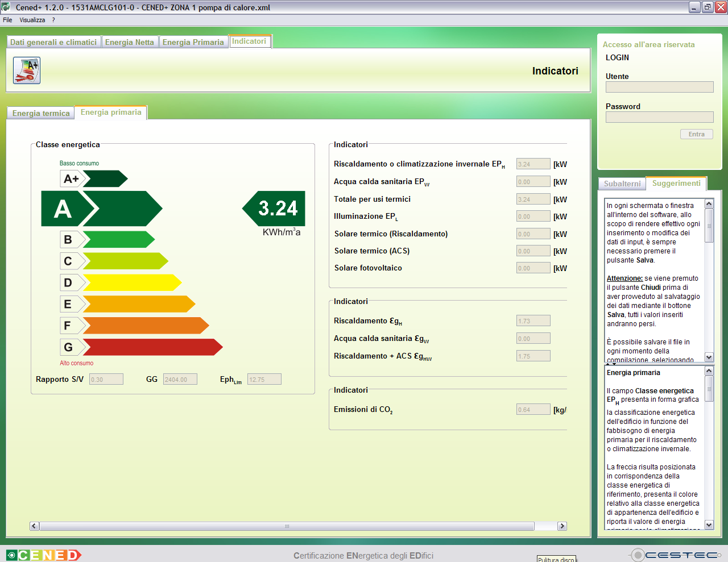The height and width of the screenshot is (562, 728).
Task: Switch to the Energia Primaria top tab
Action: (193, 42)
